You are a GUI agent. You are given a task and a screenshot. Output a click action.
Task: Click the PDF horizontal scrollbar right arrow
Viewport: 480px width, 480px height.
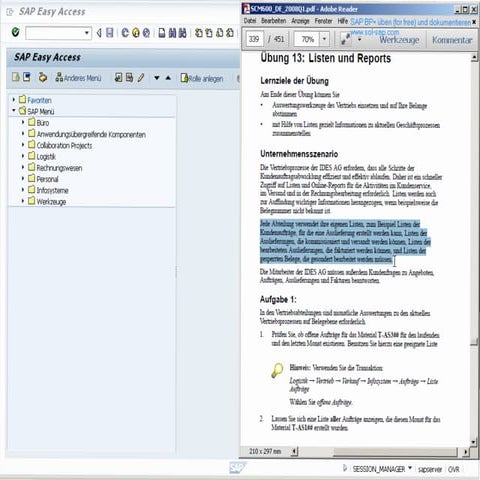466,452
